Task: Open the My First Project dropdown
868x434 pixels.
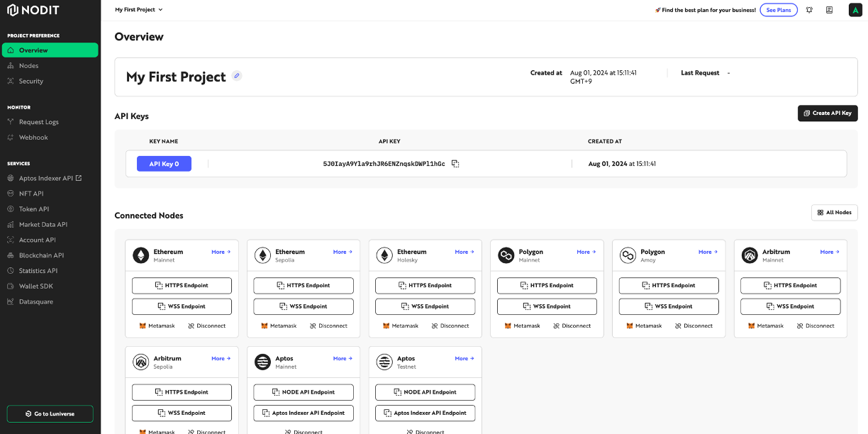Action: pos(139,10)
